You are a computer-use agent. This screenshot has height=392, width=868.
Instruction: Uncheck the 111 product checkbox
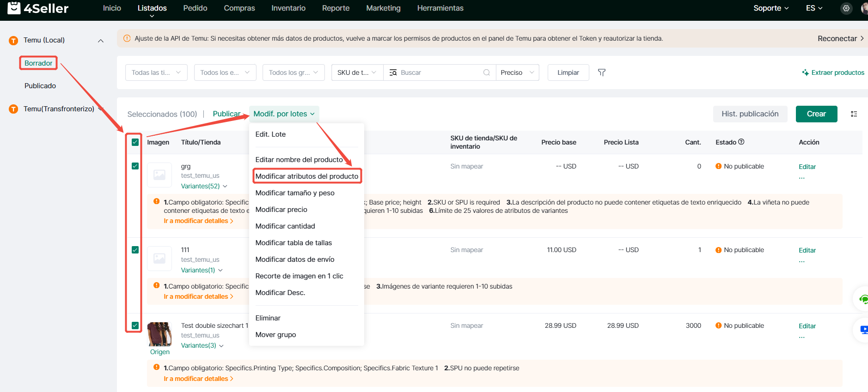[x=135, y=250]
